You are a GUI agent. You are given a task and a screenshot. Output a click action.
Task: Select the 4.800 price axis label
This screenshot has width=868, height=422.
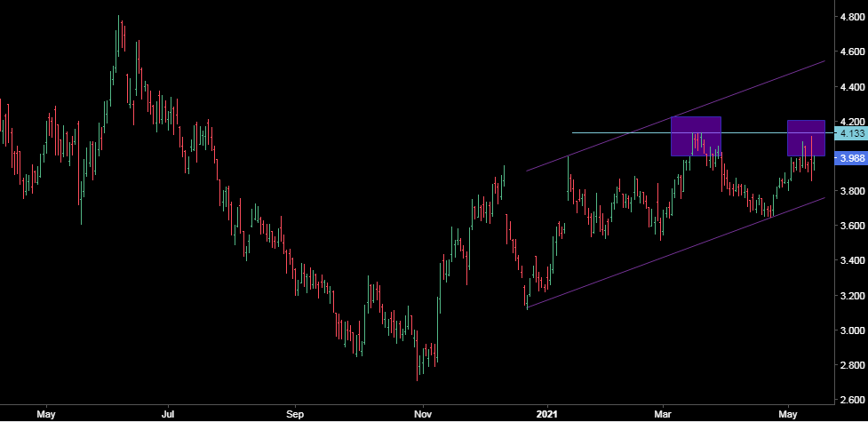(851, 17)
